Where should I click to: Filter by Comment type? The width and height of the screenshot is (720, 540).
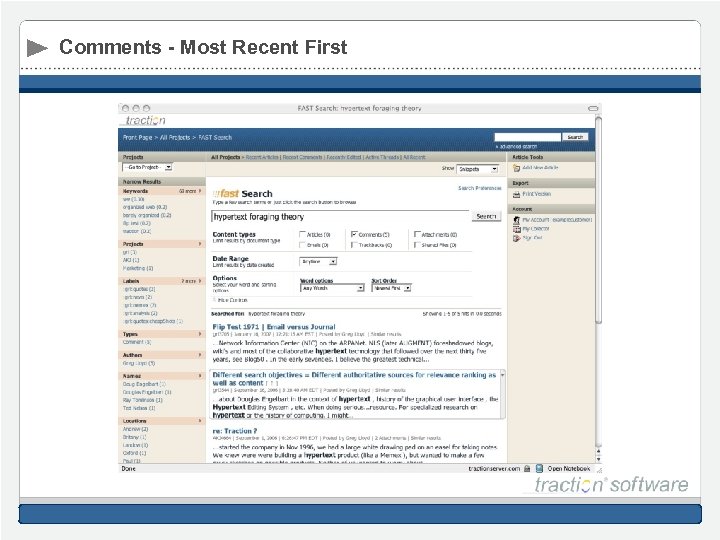click(136, 342)
